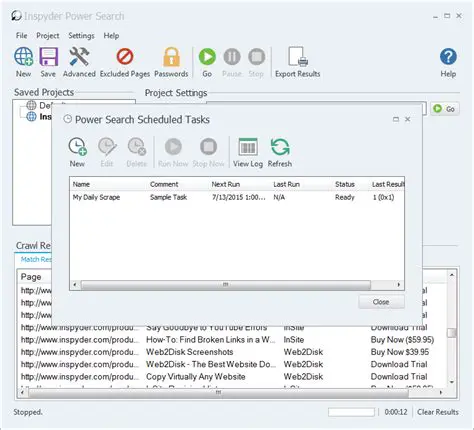Click the Sample Task comment cell
Image resolution: width=474 pixels, height=430 pixels.
(x=169, y=197)
